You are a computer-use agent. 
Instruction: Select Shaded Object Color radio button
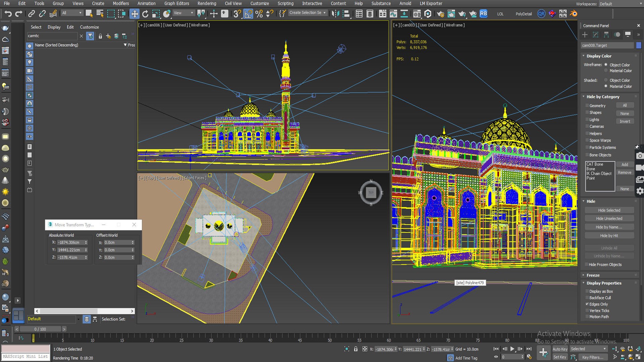tap(606, 80)
